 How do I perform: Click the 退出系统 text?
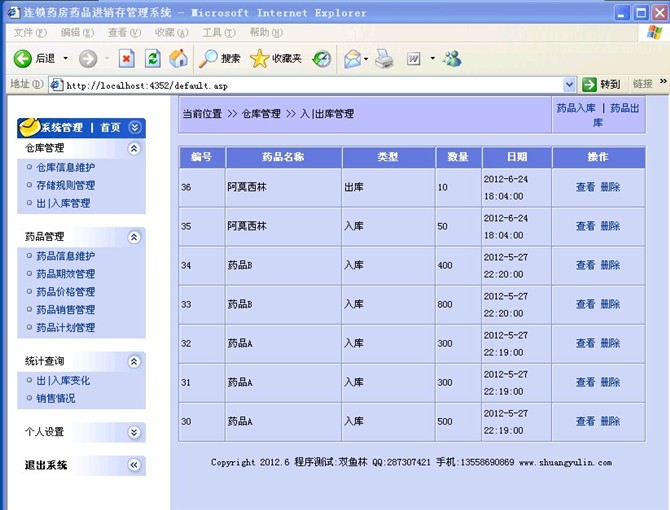pyautogui.click(x=46, y=465)
